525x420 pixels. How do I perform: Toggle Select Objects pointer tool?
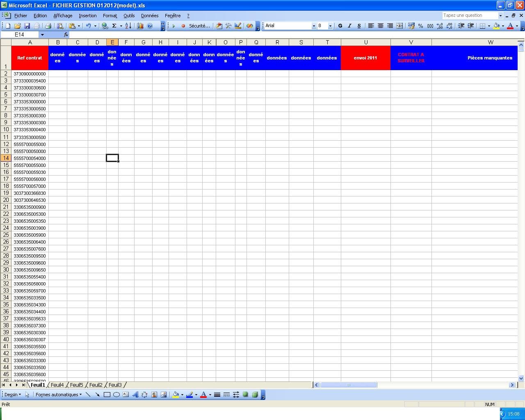coord(27,395)
